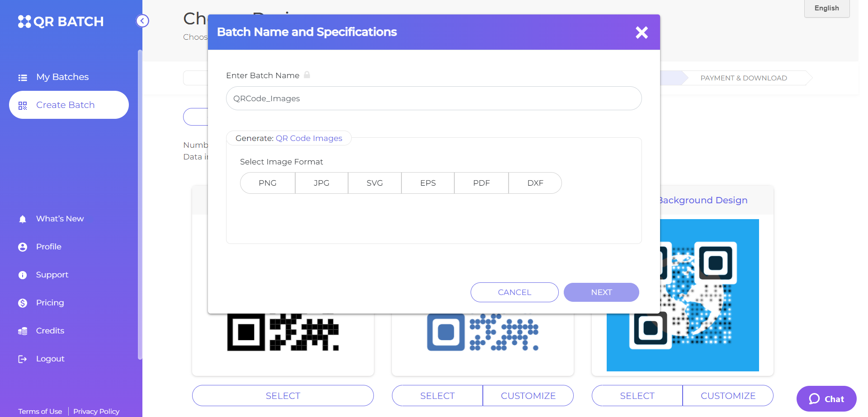This screenshot has width=868, height=417.
Task: Customize the custom background QR design
Action: click(728, 396)
